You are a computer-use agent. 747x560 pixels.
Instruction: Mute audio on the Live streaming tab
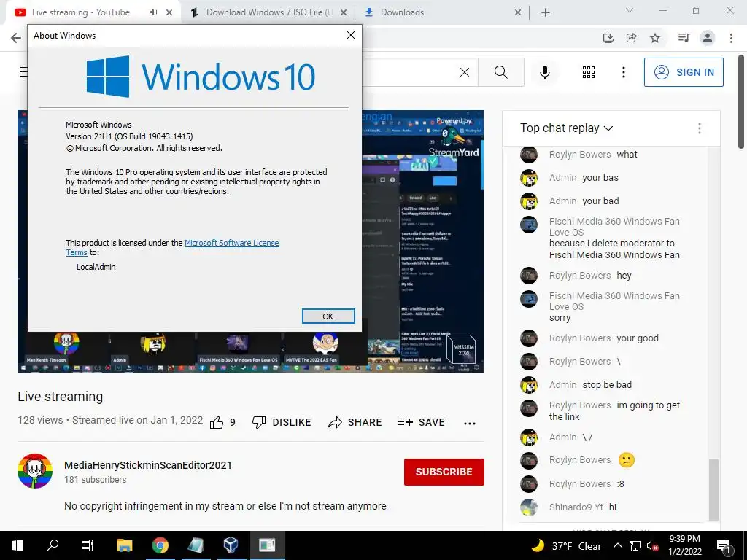pyautogui.click(x=153, y=12)
